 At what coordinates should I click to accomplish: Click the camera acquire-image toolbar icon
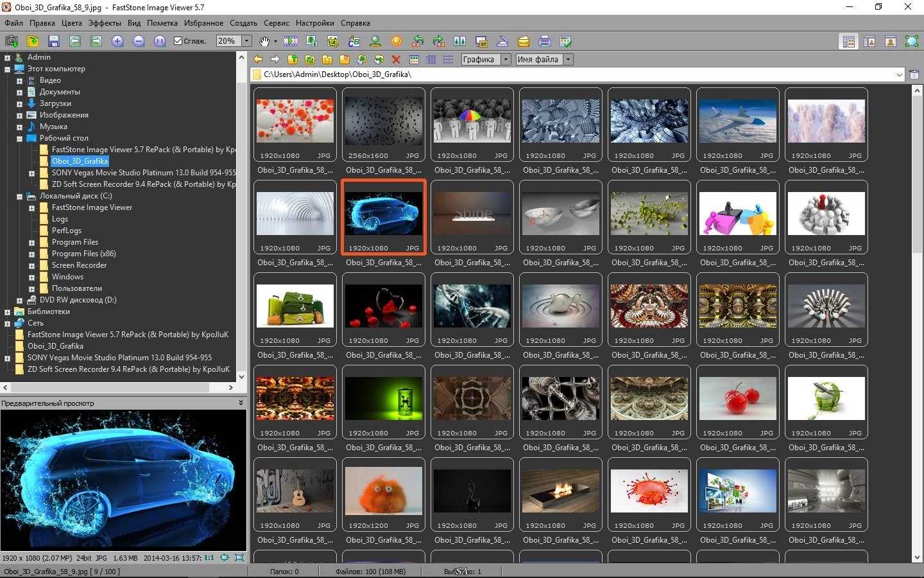(11, 41)
